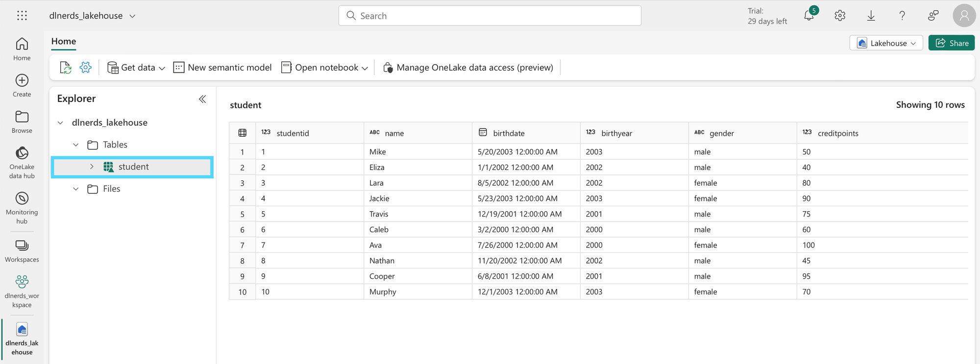This screenshot has width=980, height=364.
Task: Open the help question mark icon
Action: pos(902,16)
